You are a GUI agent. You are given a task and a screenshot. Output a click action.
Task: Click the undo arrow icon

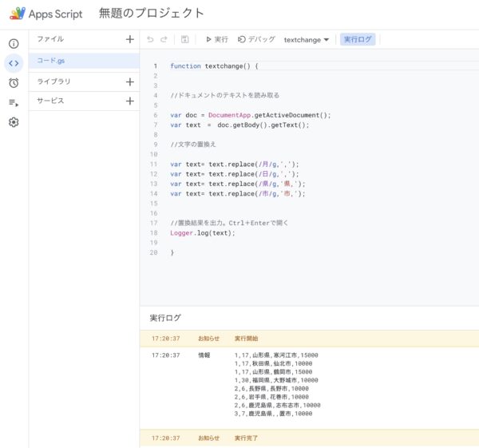tap(150, 39)
